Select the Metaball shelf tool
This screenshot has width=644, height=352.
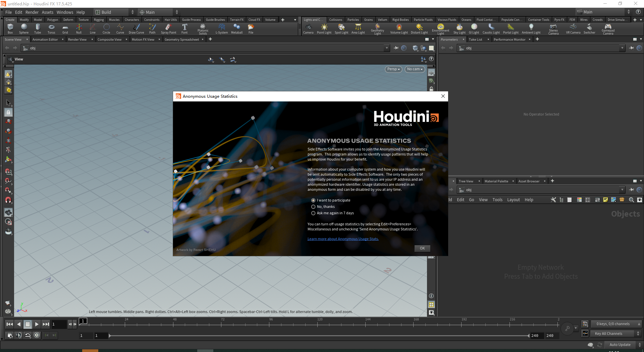pyautogui.click(x=237, y=29)
